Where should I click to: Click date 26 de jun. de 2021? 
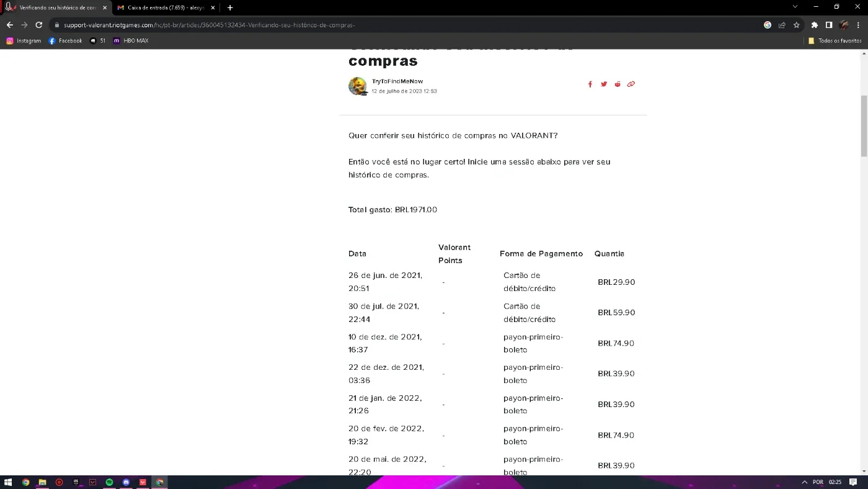pos(386,282)
